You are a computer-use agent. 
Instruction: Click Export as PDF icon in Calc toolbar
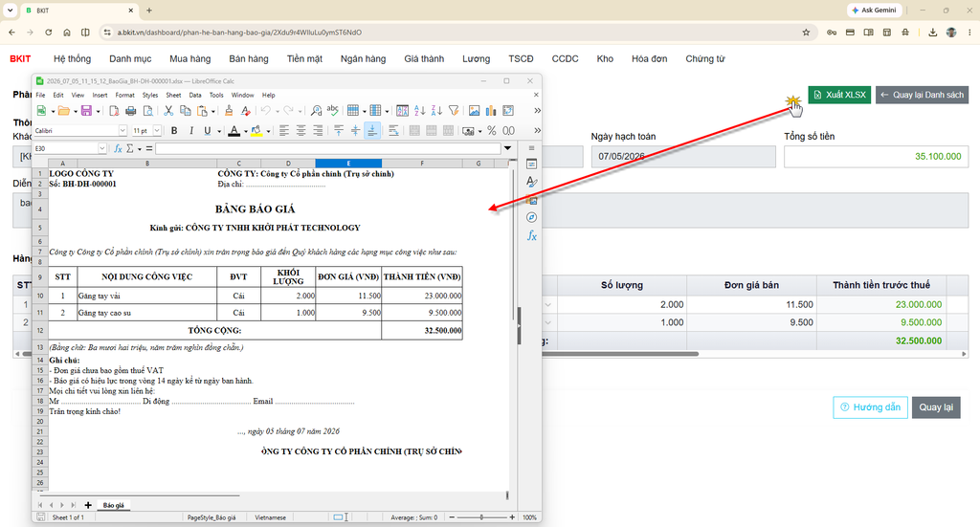114,111
